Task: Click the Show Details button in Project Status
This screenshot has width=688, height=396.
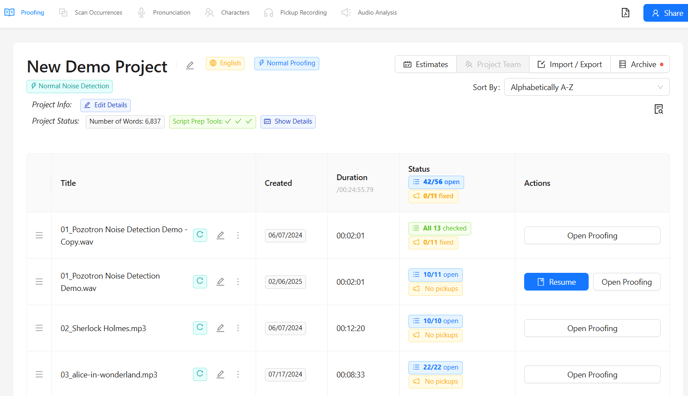Action: point(288,121)
